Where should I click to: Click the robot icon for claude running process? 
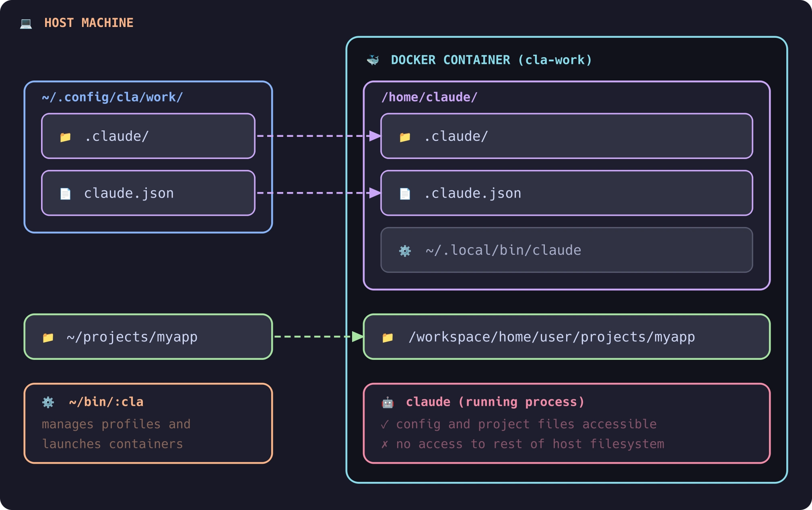[x=387, y=402]
